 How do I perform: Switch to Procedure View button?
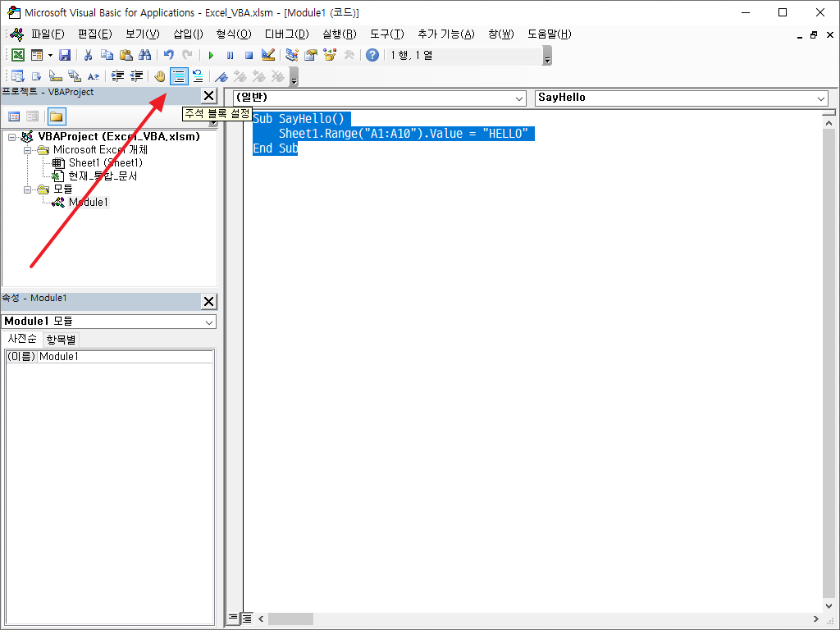233,619
